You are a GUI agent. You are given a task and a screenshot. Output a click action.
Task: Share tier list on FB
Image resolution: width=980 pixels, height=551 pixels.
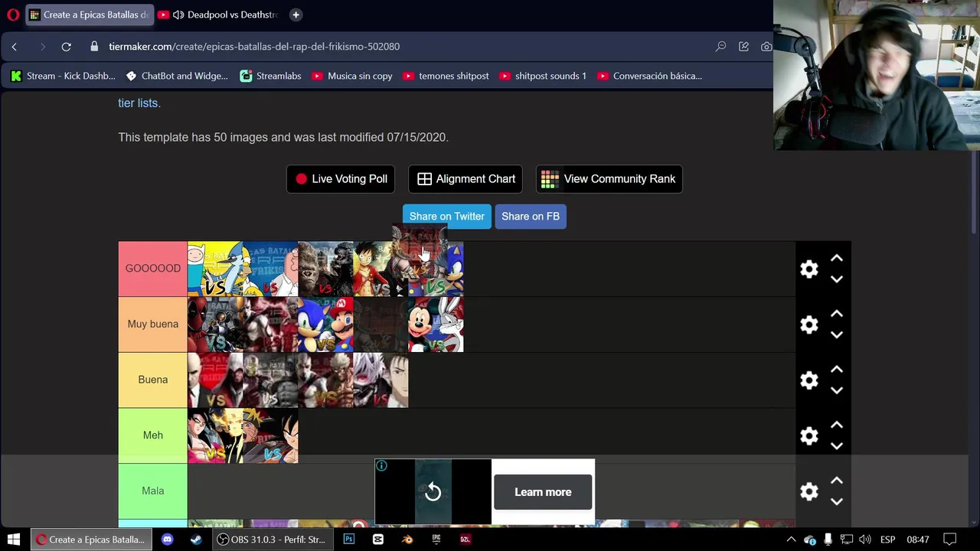coord(531,217)
